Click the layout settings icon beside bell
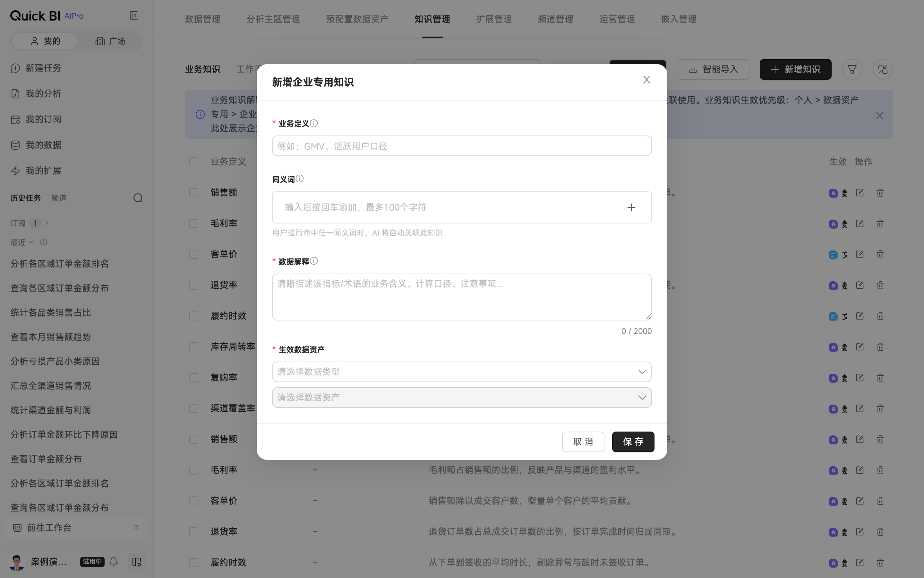924x578 pixels. point(136,562)
